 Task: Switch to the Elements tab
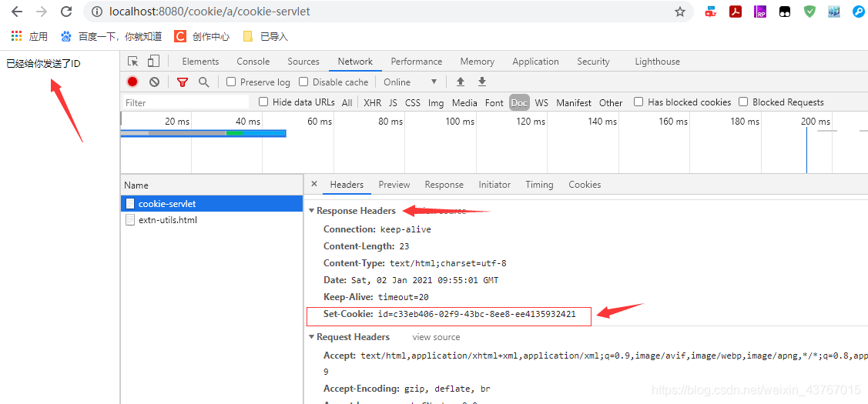pos(200,62)
